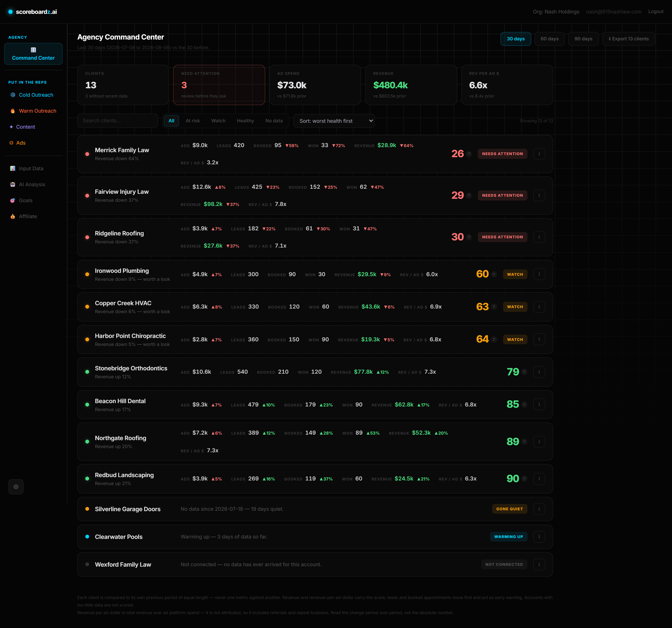Switch the period to 90 days
This screenshot has width=672, height=628.
click(x=583, y=39)
